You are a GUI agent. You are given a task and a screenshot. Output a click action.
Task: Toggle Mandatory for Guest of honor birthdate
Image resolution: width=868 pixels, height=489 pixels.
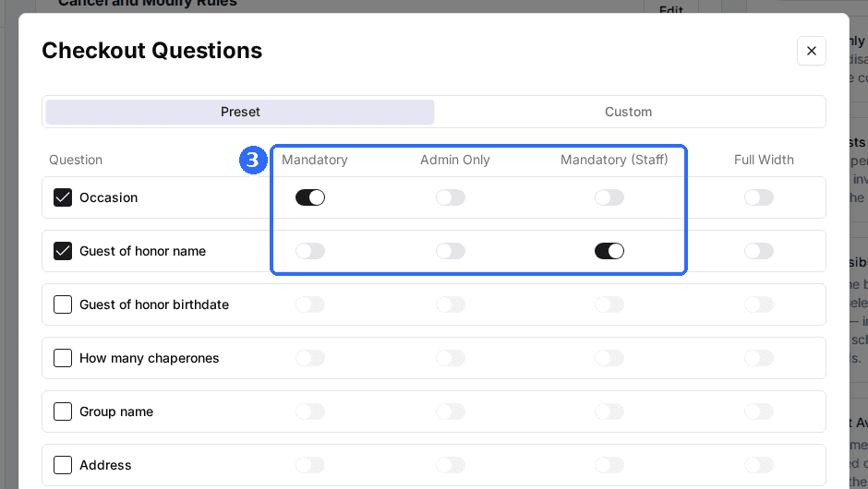(x=310, y=304)
